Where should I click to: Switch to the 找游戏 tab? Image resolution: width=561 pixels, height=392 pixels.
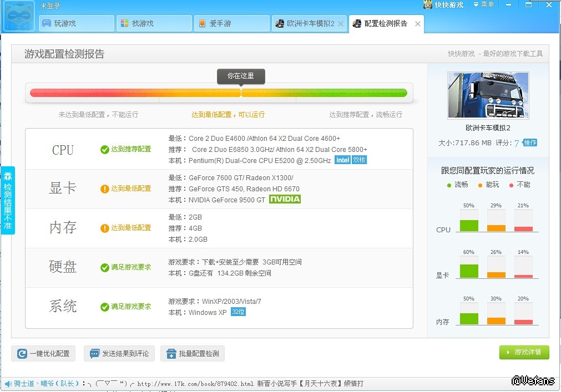[x=154, y=24]
